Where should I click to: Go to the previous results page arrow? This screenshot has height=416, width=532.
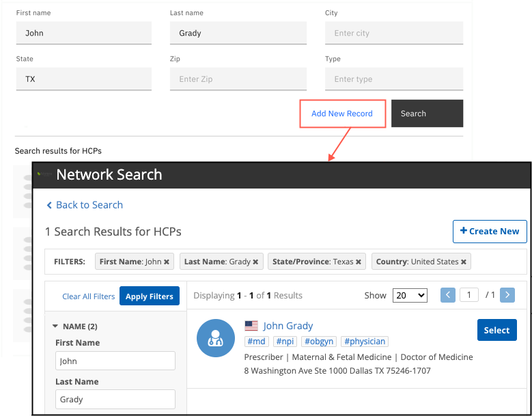pyautogui.click(x=448, y=295)
